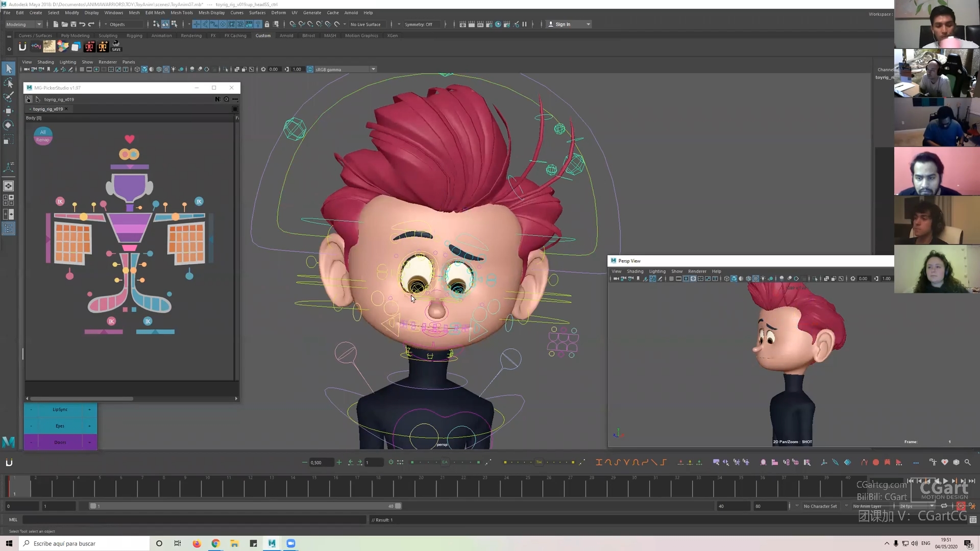Click the Redo arrow icon
Viewport: 980px width, 551px height.
pos(91,24)
